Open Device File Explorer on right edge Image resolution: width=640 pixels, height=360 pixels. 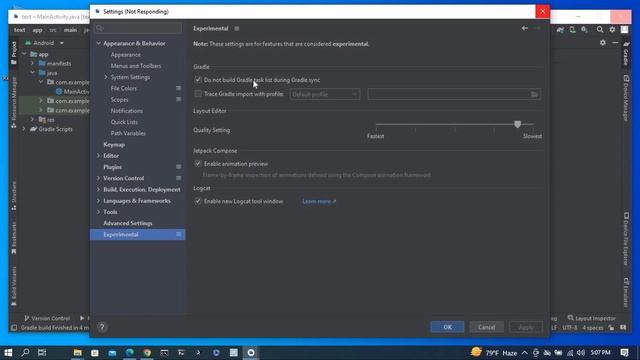pos(626,239)
